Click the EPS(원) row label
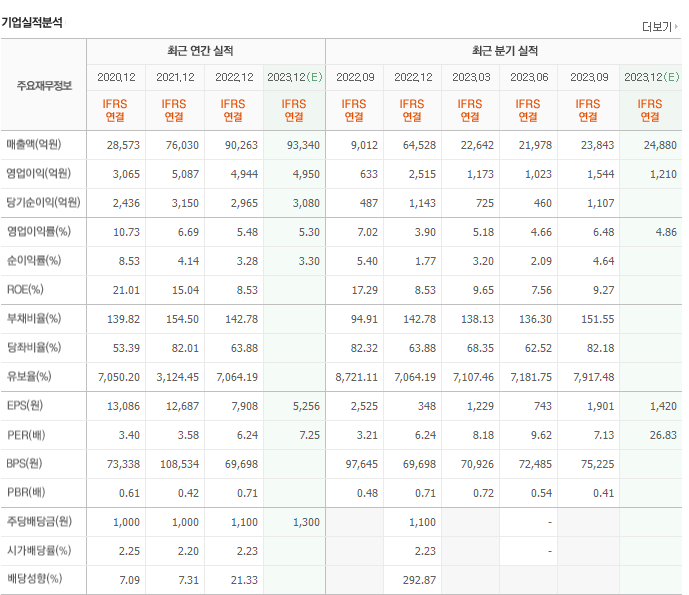Viewport: 689px width, 595px height. 25,405
